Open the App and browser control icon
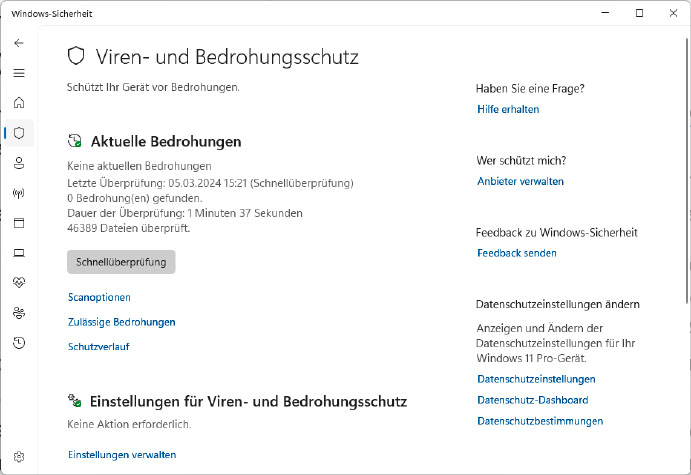Viewport: 691px width, 475px height. (19, 223)
